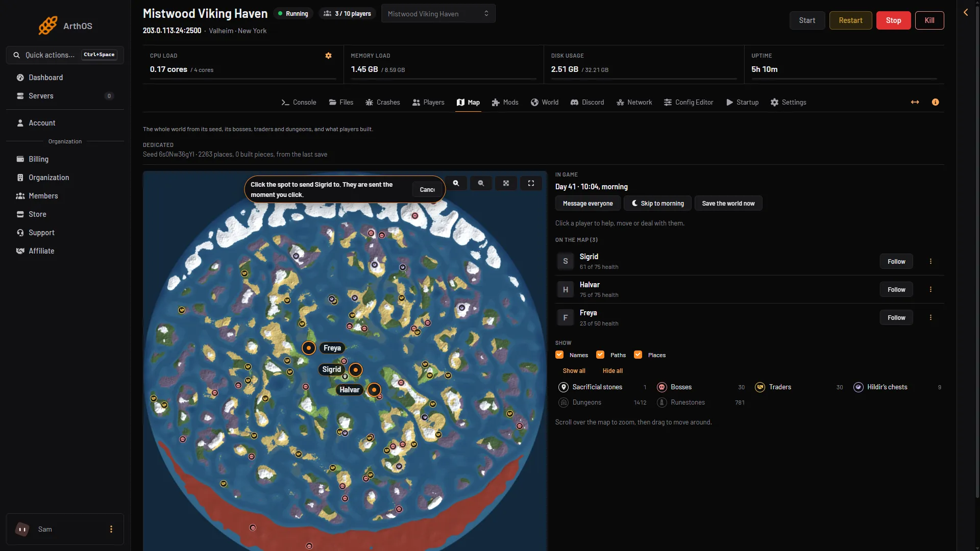Screen dimensions: 980x551
Task: Click the Restart server button
Action: coord(850,20)
